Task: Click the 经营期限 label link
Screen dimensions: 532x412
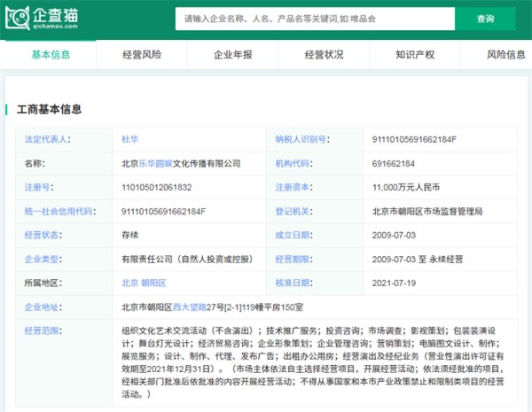Action: 292,259
